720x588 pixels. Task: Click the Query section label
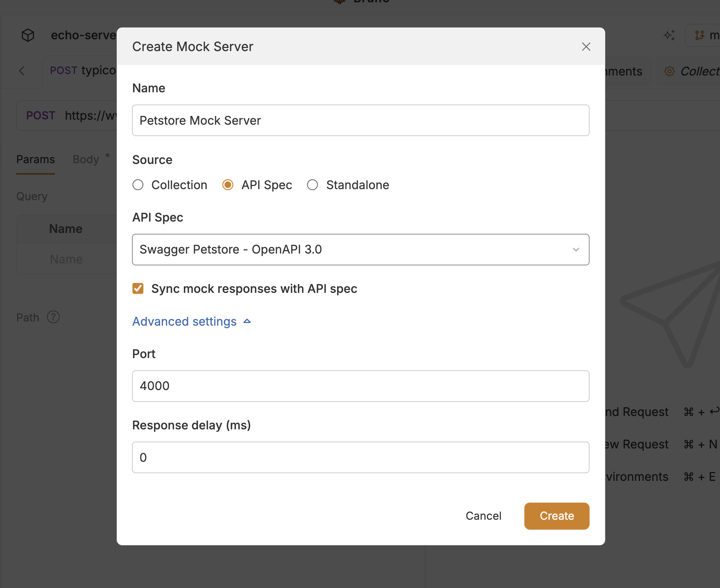pyautogui.click(x=32, y=196)
